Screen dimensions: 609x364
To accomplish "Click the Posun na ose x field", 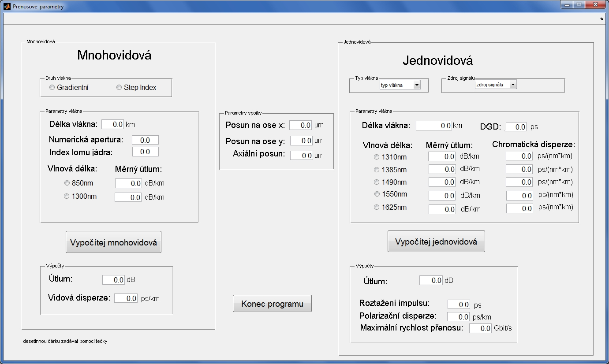I will click(x=301, y=125).
